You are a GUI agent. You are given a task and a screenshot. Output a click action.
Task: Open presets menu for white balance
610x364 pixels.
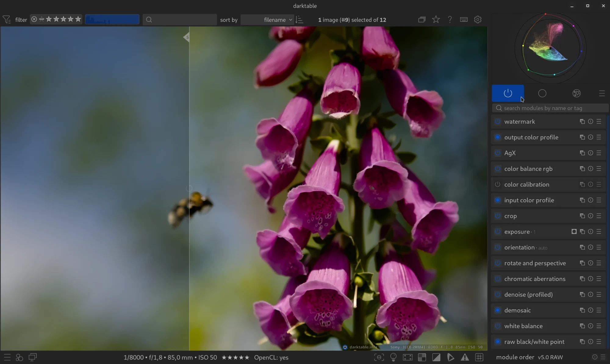coord(599,326)
